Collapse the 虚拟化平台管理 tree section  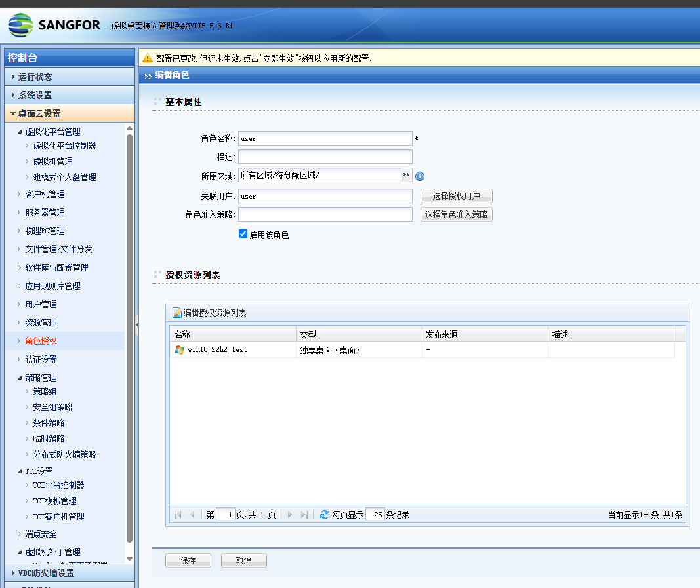pyautogui.click(x=21, y=131)
